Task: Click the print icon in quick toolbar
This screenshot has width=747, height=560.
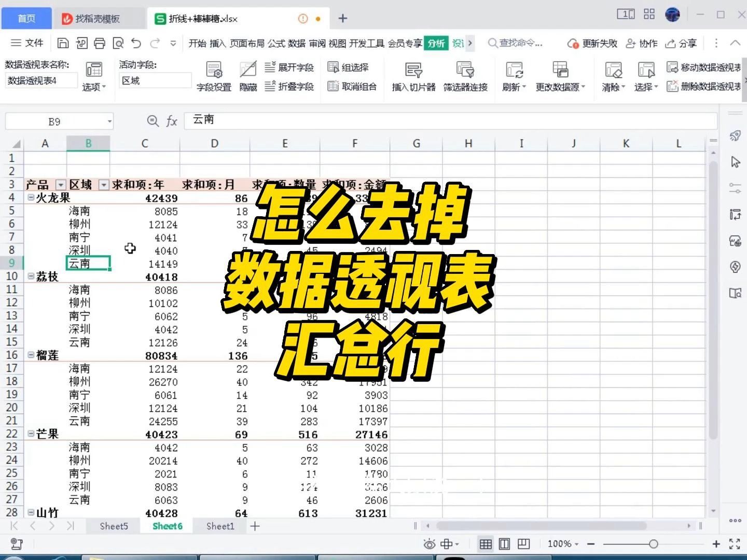Action: (x=100, y=43)
